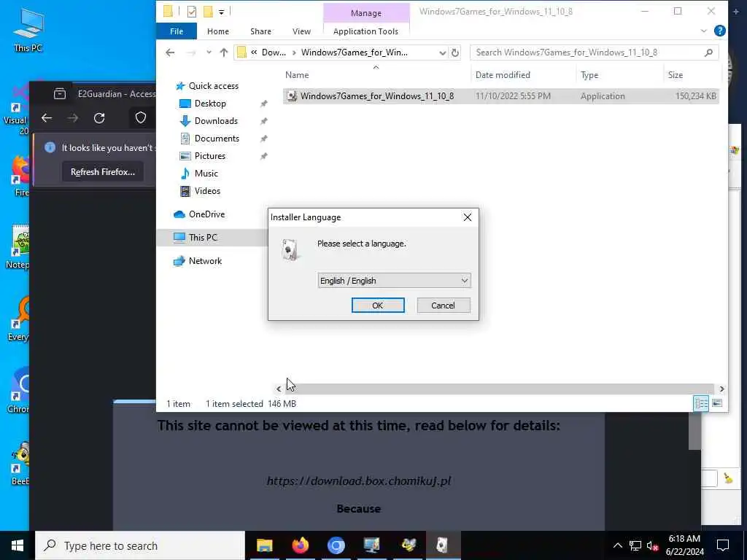The image size is (747, 560).
Task: Unpin Desktop using its pin icon
Action: (x=263, y=104)
